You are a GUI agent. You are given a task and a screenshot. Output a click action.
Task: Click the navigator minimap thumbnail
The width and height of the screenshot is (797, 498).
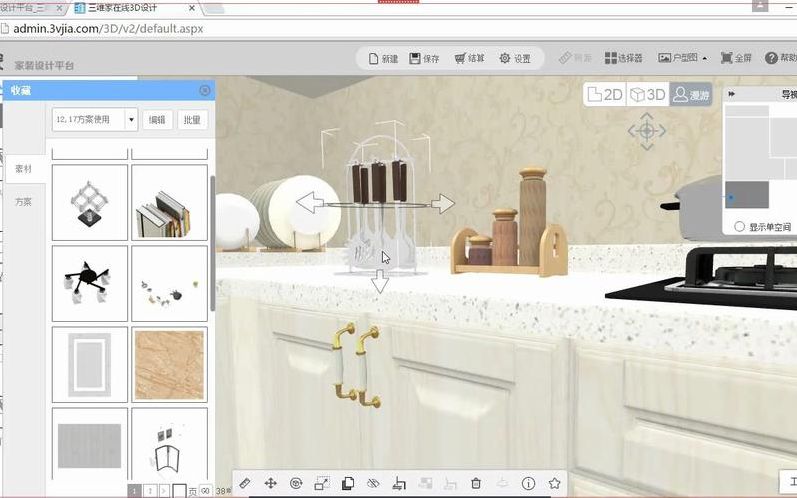(760, 157)
